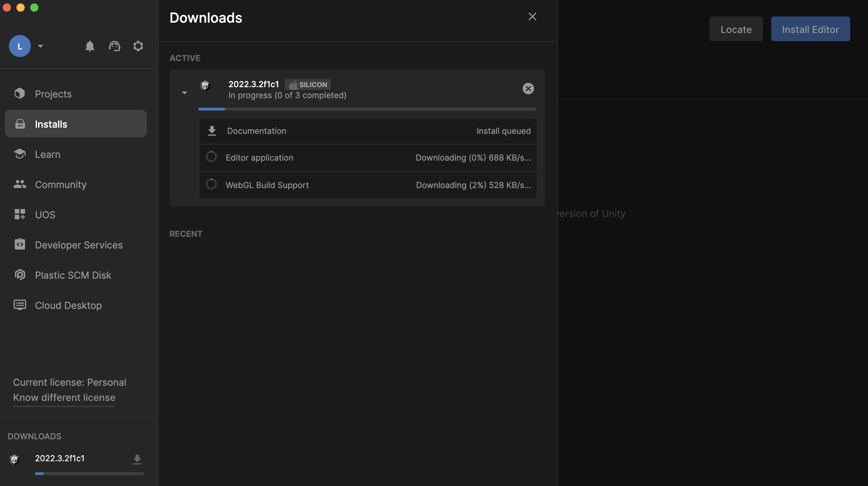Close the Downloads panel
Image resolution: width=868 pixels, height=486 pixels.
pos(532,16)
